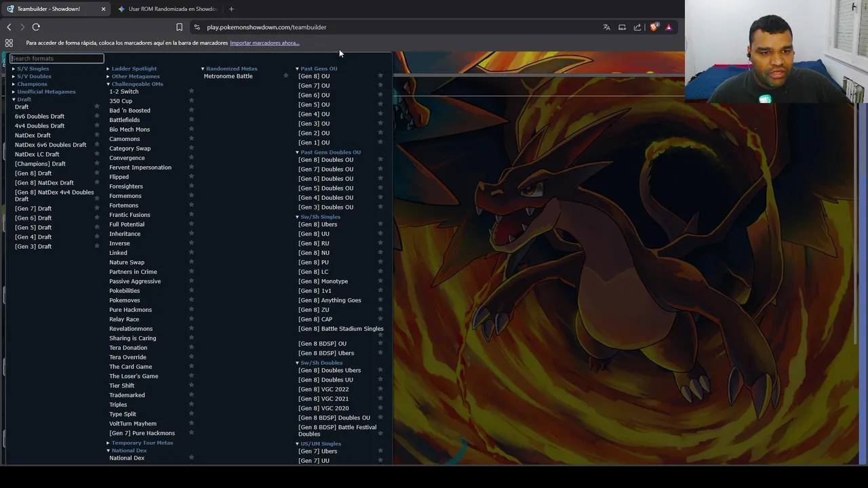The width and height of the screenshot is (868, 488).
Task: Collapse the Sw/Sh Singles section
Action: pyautogui.click(x=318, y=217)
